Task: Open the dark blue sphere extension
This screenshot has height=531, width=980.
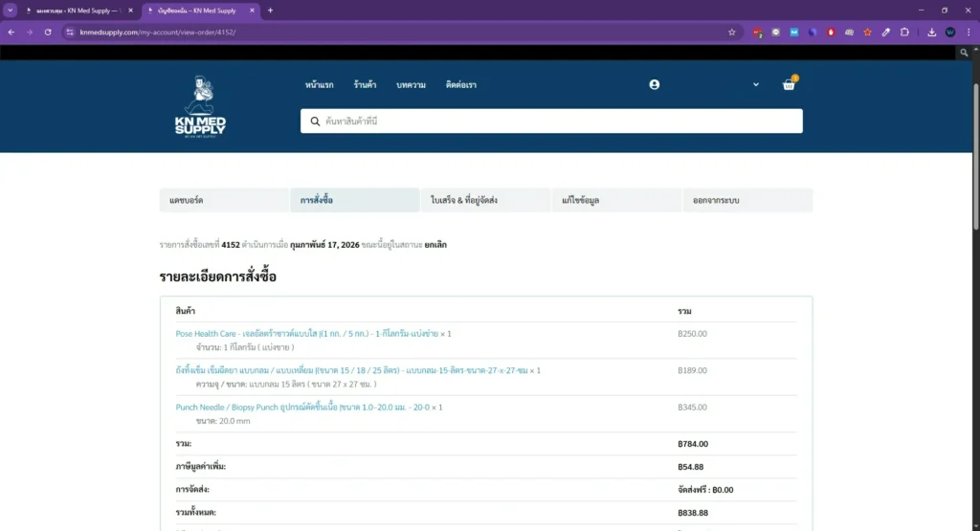Action: pos(813,32)
